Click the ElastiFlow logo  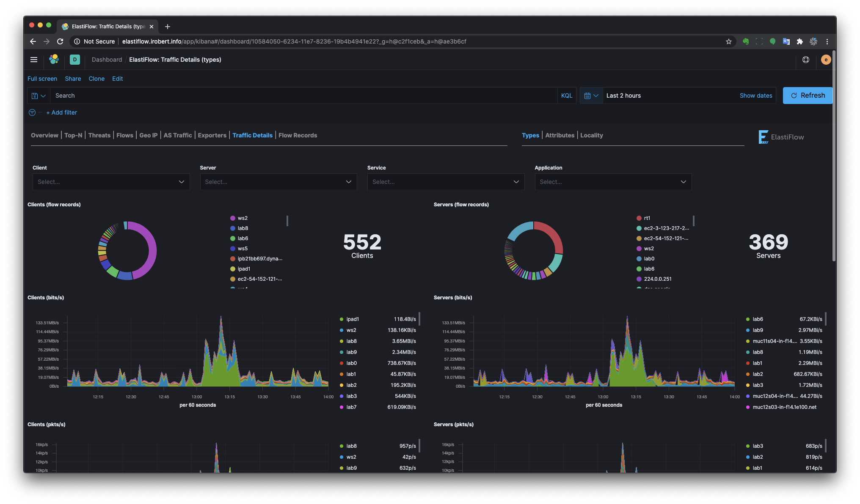[x=781, y=137]
